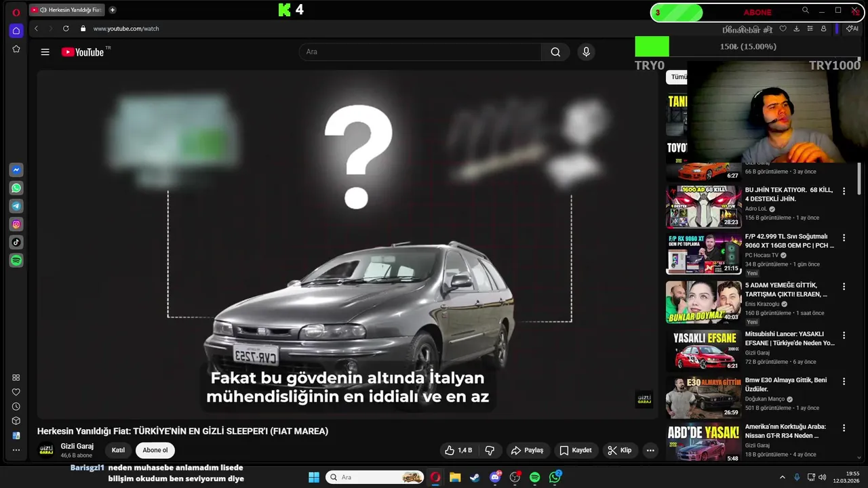This screenshot has width=868, height=488.
Task: Share the video via Paylaş
Action: point(527,450)
